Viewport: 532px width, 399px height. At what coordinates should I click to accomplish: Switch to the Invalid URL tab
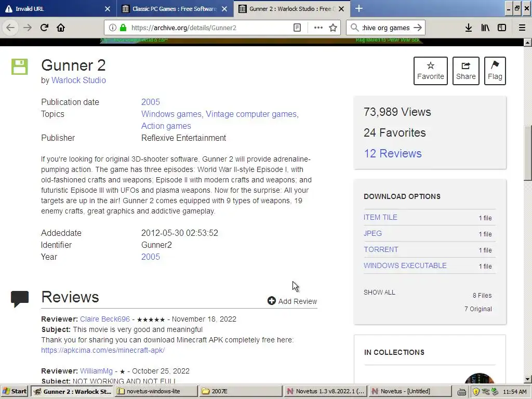pyautogui.click(x=58, y=9)
